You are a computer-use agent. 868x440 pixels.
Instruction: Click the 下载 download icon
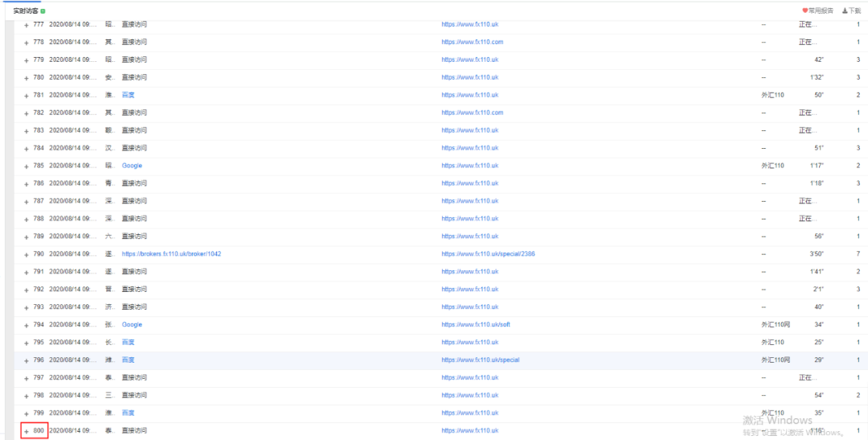845,10
